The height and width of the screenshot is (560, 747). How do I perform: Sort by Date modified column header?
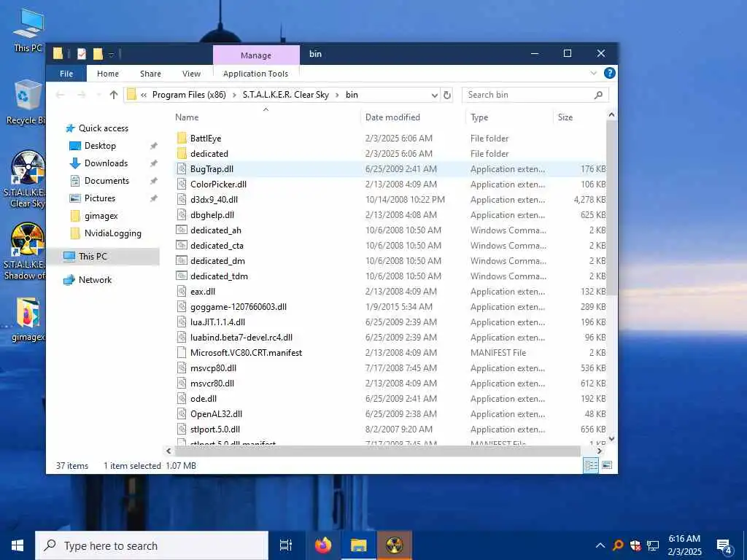pos(392,117)
